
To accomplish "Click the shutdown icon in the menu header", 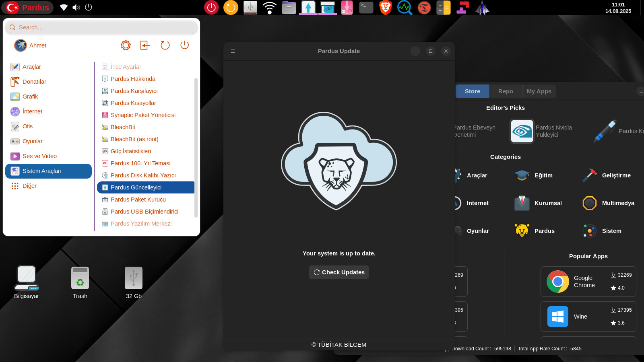I will click(184, 45).
